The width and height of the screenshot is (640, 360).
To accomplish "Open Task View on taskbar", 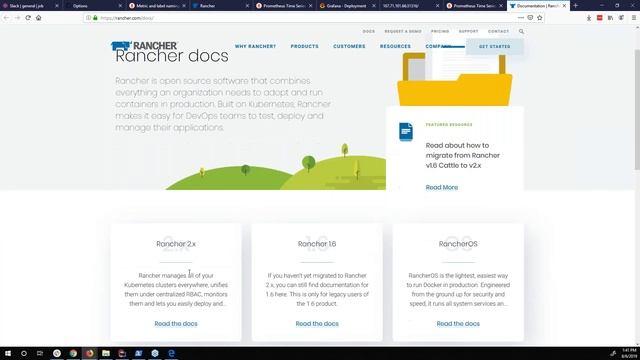I will tap(40, 353).
